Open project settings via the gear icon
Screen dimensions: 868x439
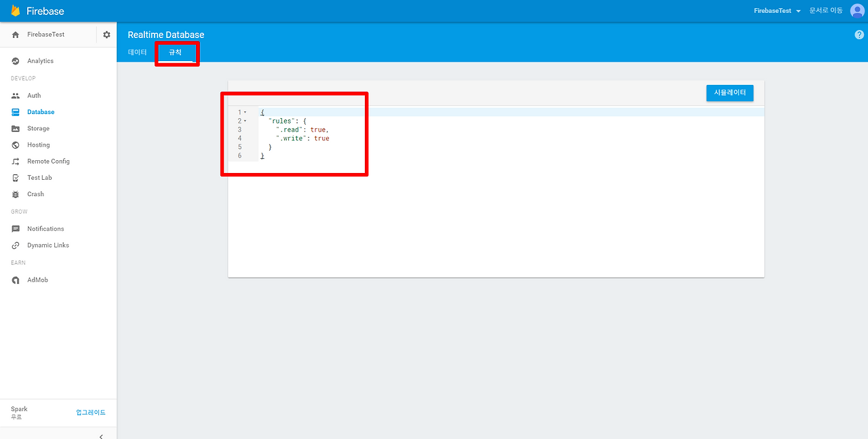coord(106,33)
